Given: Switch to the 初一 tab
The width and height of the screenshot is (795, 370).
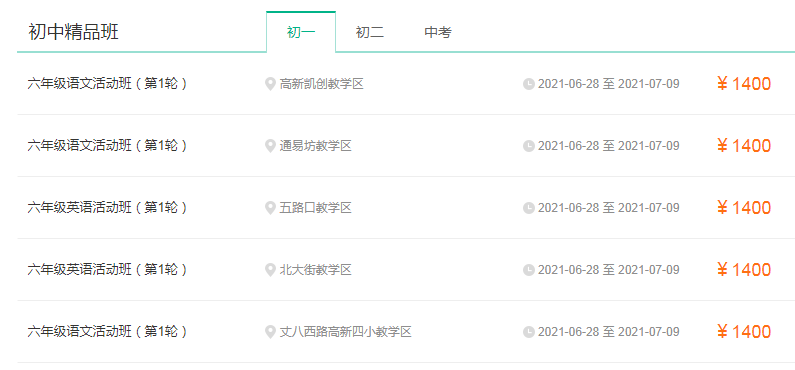Looking at the screenshot, I should 301,32.
